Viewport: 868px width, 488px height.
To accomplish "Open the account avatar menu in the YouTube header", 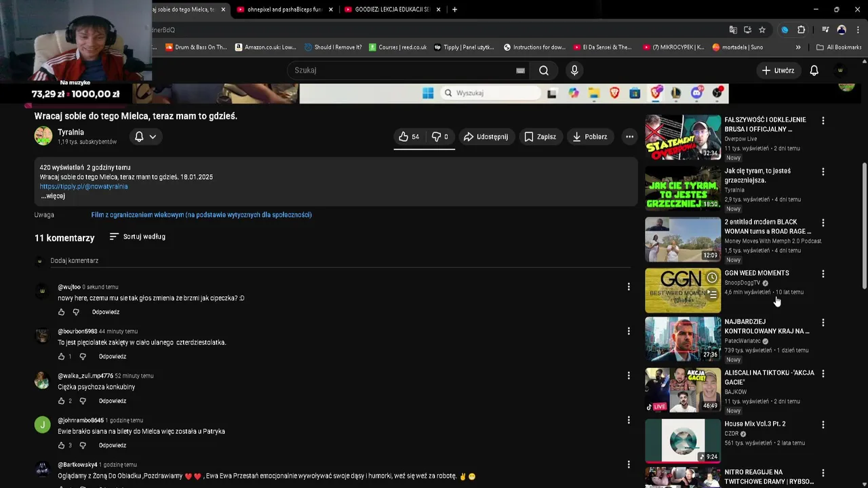I will 840,70.
